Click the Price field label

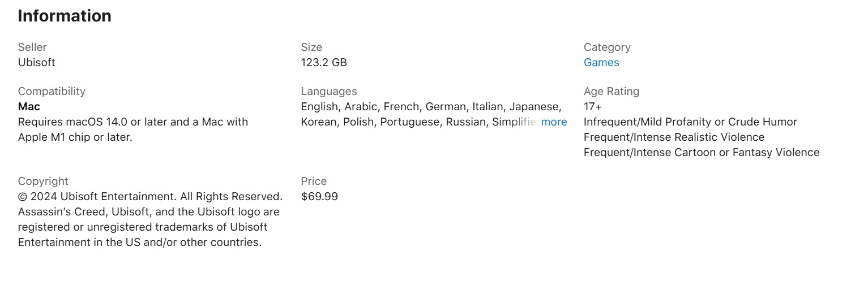pyautogui.click(x=314, y=181)
